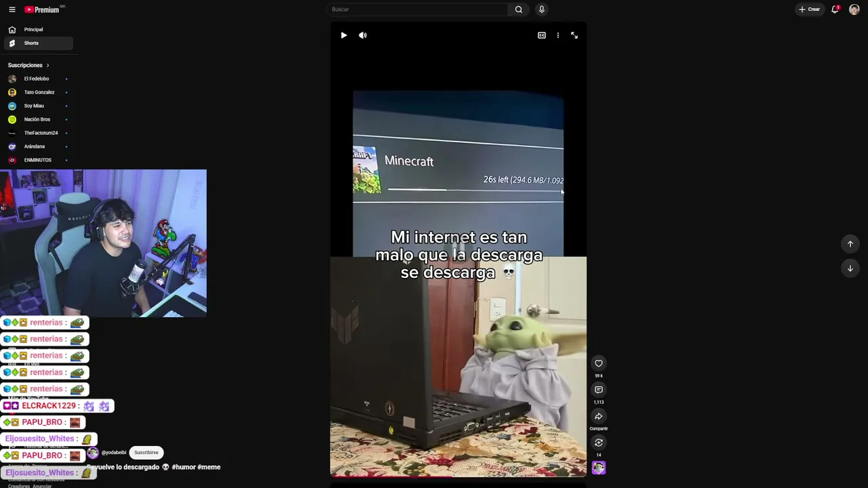Seek on the Short's red progress bar
The width and height of the screenshot is (868, 488).
[458, 476]
